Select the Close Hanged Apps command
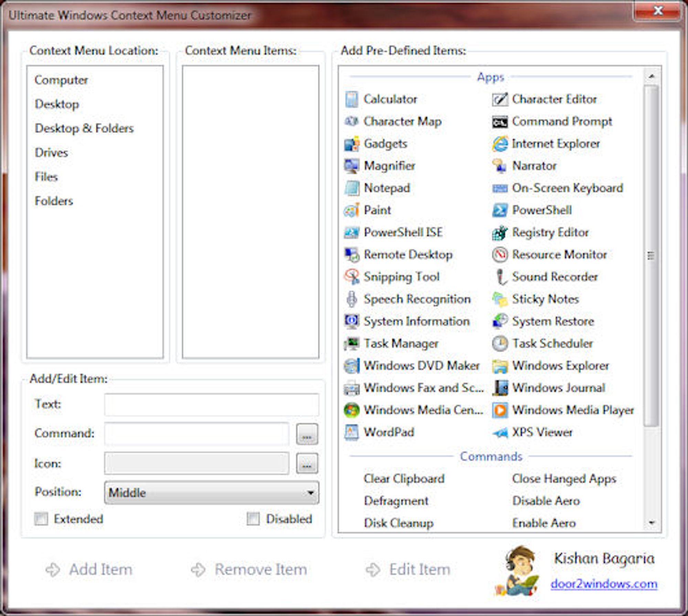This screenshot has height=616, width=688. pyautogui.click(x=564, y=479)
